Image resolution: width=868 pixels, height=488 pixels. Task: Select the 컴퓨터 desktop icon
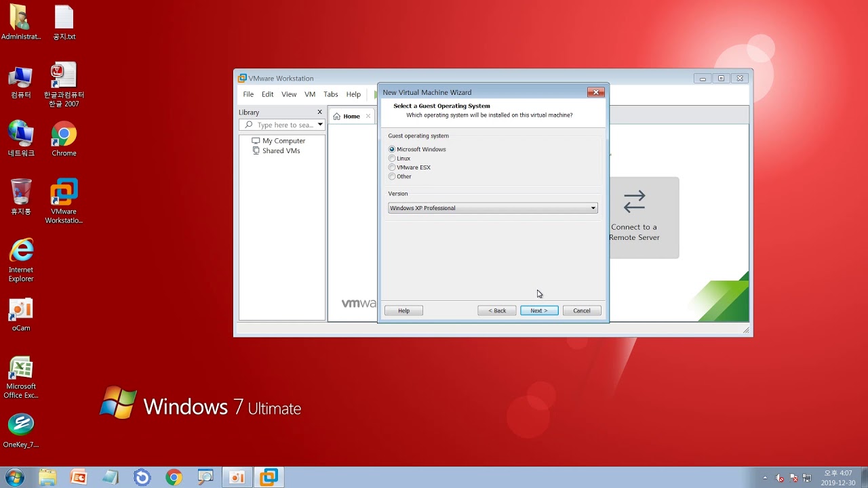21,83
